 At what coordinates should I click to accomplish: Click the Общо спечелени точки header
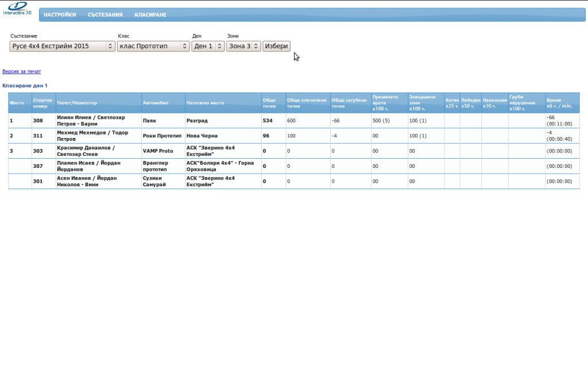point(308,103)
